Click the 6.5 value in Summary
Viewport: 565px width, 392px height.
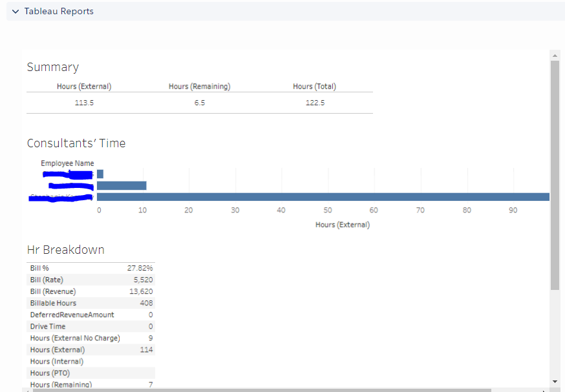click(199, 103)
